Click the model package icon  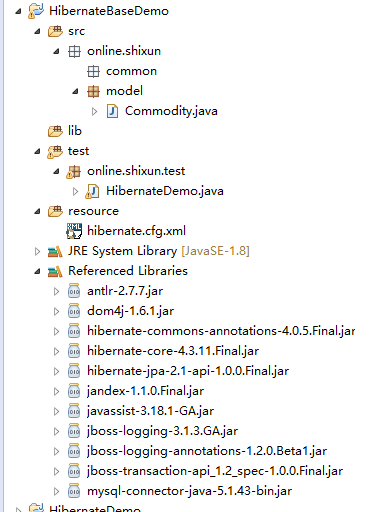point(93,91)
